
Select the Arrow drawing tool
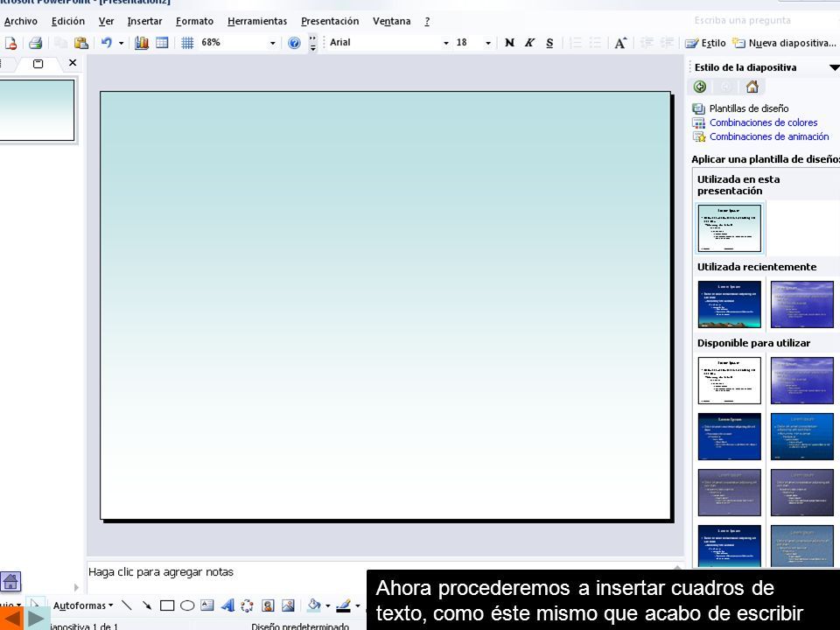click(x=147, y=605)
